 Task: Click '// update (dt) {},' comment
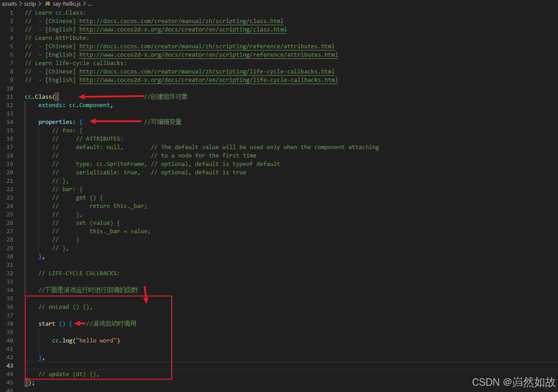pyautogui.click(x=69, y=374)
